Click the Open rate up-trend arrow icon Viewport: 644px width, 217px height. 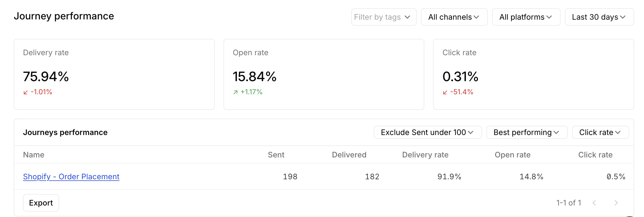pos(235,92)
